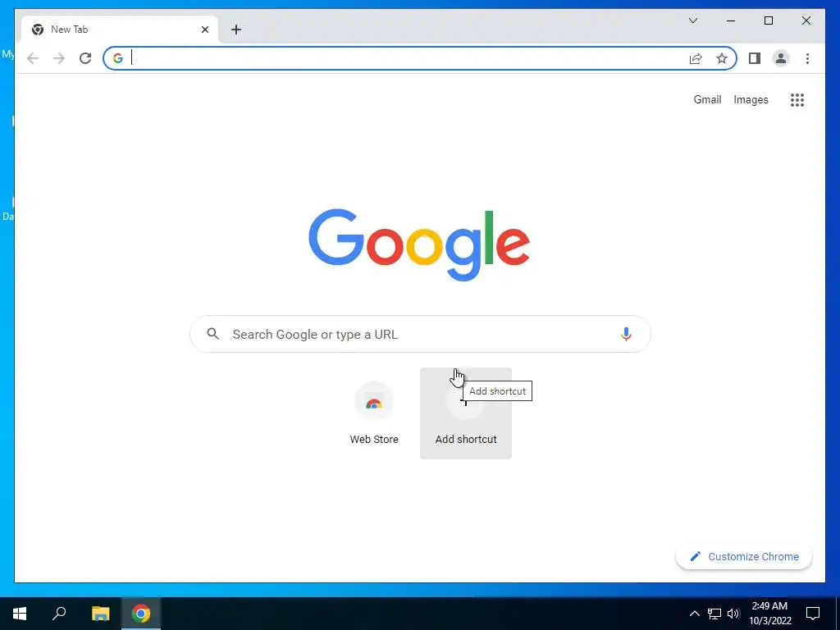Close the New Tab tab
Viewport: 840px width, 630px height.
coord(205,30)
